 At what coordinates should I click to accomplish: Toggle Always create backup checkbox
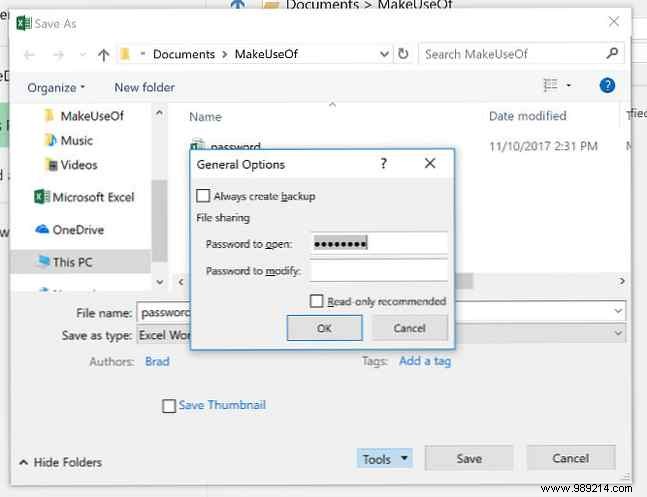[203, 196]
